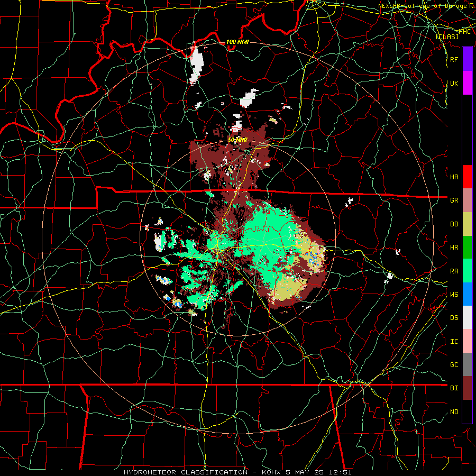This screenshot has width=476, height=476.
Task: Click the magenta UK legend color swatch
Action: (467, 83)
